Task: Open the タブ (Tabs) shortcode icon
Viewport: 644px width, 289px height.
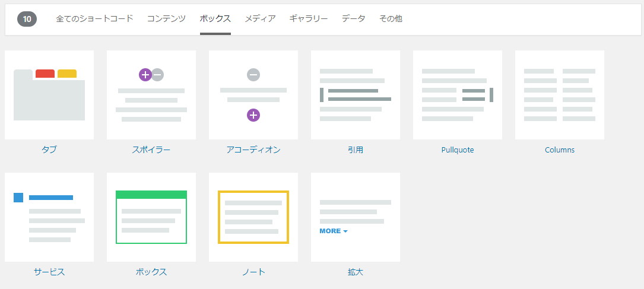Action: 49,95
